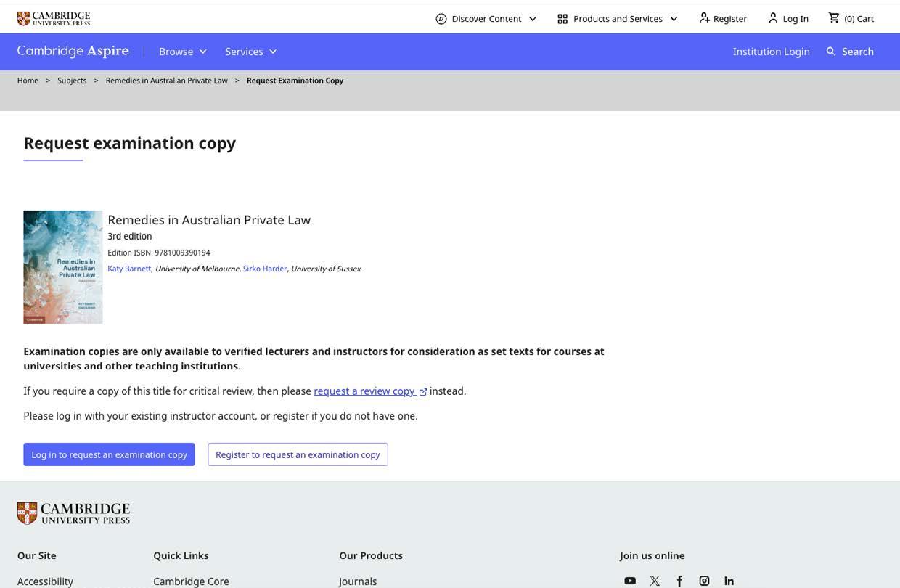Click the Request Examination Copy breadcrumb
The width and height of the screenshot is (900, 588).
click(x=295, y=81)
